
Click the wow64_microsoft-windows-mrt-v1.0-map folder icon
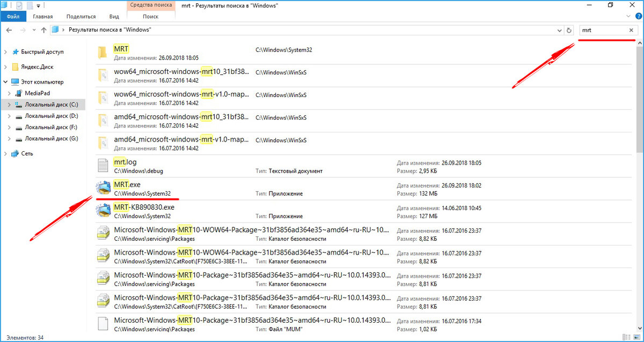pos(103,98)
